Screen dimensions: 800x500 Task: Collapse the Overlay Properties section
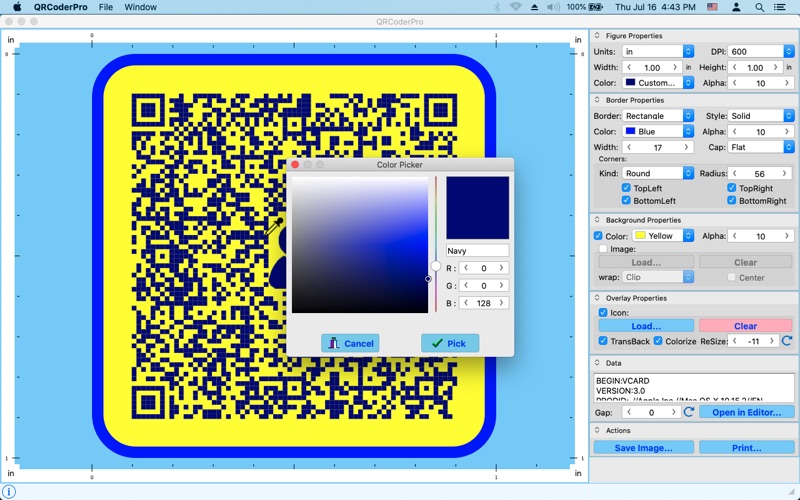[597, 298]
